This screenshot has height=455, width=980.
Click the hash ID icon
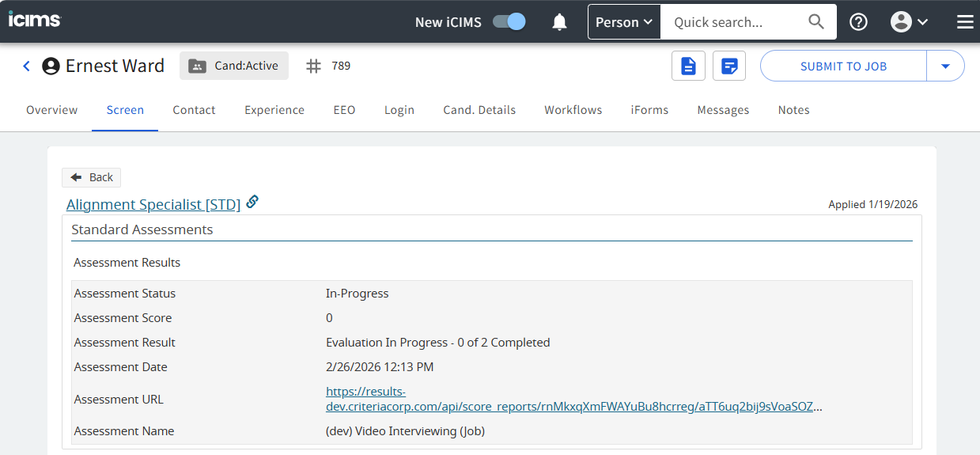pyautogui.click(x=314, y=66)
